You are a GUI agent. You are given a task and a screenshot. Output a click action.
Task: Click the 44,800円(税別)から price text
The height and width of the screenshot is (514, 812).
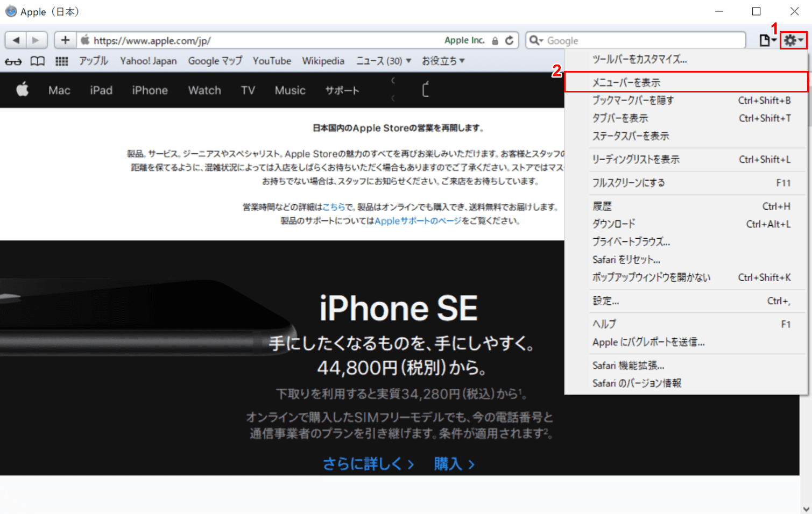(401, 368)
